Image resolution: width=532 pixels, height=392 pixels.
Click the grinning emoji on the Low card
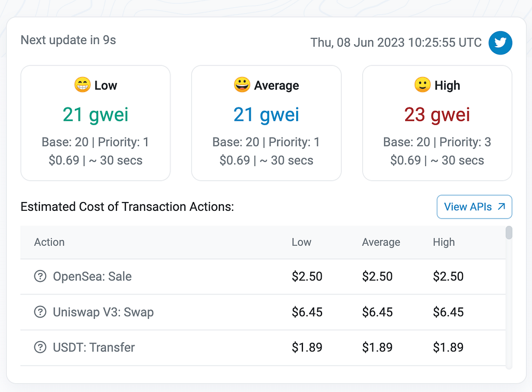(83, 85)
